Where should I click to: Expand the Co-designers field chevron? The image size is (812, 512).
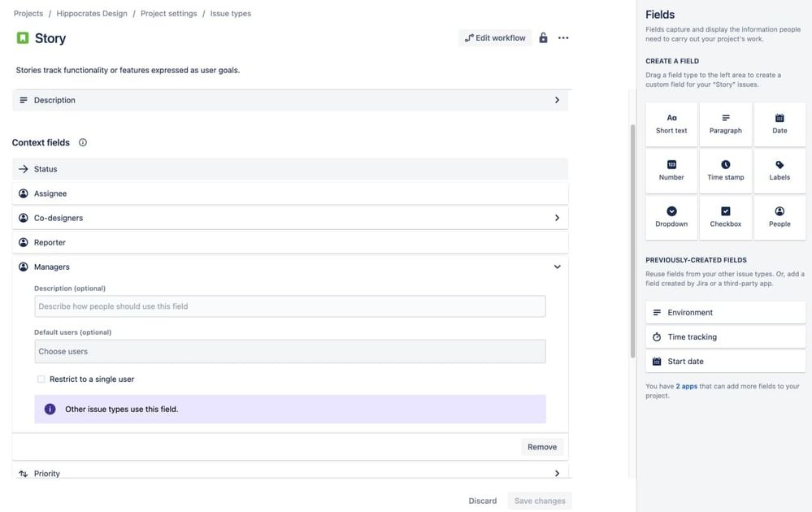pos(558,218)
